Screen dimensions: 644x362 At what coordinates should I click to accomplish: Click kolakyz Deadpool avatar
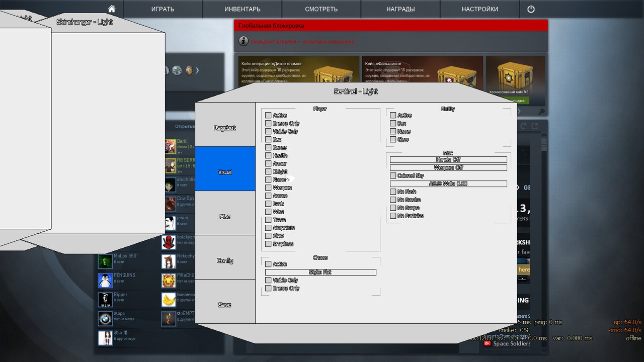tap(169, 242)
